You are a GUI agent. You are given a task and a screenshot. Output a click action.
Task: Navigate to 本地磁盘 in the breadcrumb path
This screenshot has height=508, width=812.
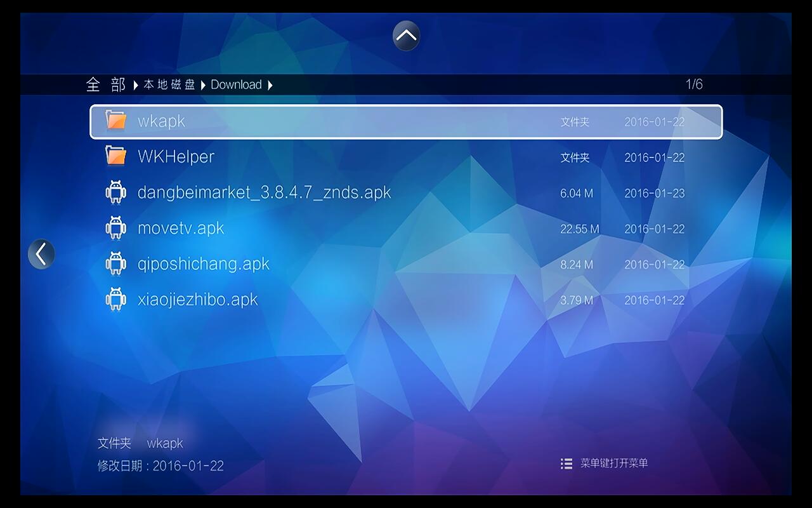(x=170, y=84)
